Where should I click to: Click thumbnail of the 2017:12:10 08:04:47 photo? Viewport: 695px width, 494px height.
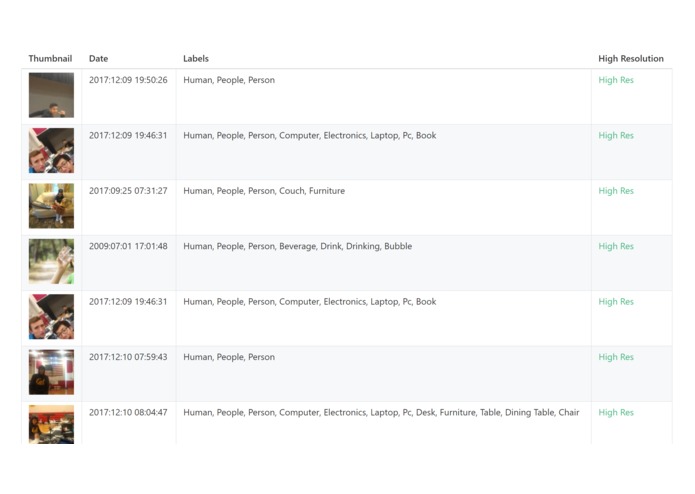(x=51, y=424)
